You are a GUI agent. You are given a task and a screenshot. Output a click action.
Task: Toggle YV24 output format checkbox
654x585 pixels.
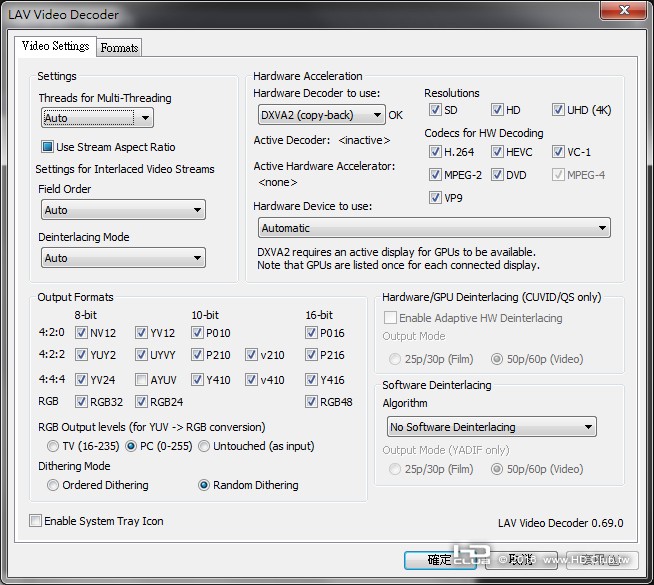tap(81, 379)
